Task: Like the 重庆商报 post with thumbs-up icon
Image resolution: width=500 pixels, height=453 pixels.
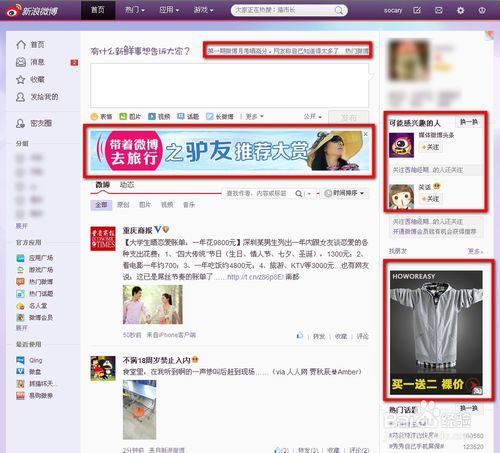Action: (x=300, y=335)
